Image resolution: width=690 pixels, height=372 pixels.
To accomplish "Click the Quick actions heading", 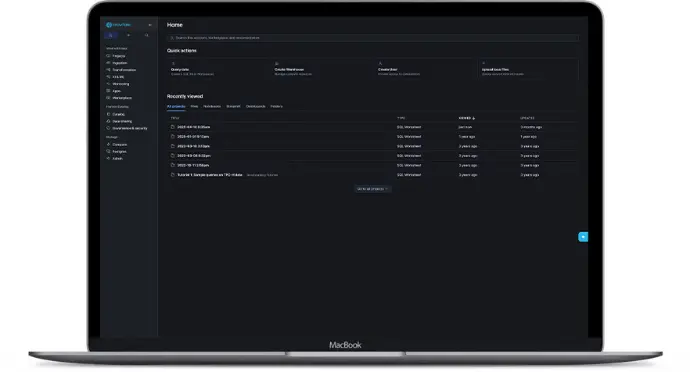I will [182, 51].
